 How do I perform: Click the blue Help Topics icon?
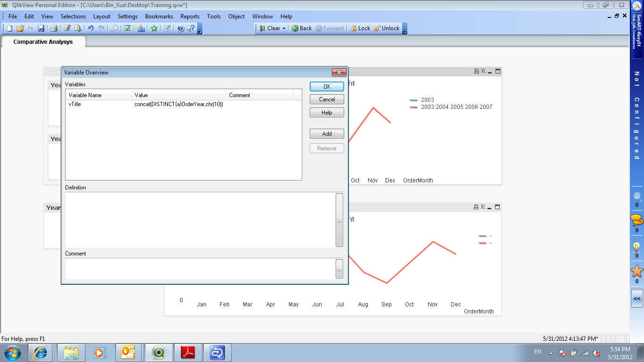click(181, 28)
